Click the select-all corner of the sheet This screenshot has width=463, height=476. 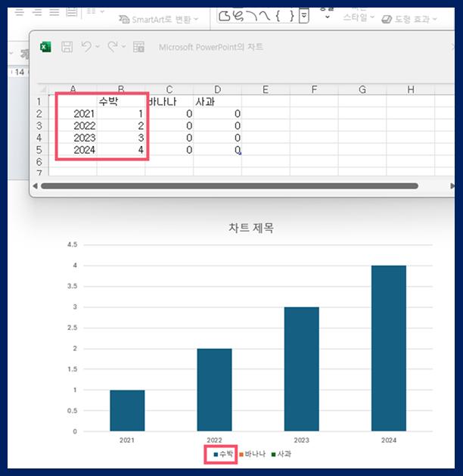(43, 89)
